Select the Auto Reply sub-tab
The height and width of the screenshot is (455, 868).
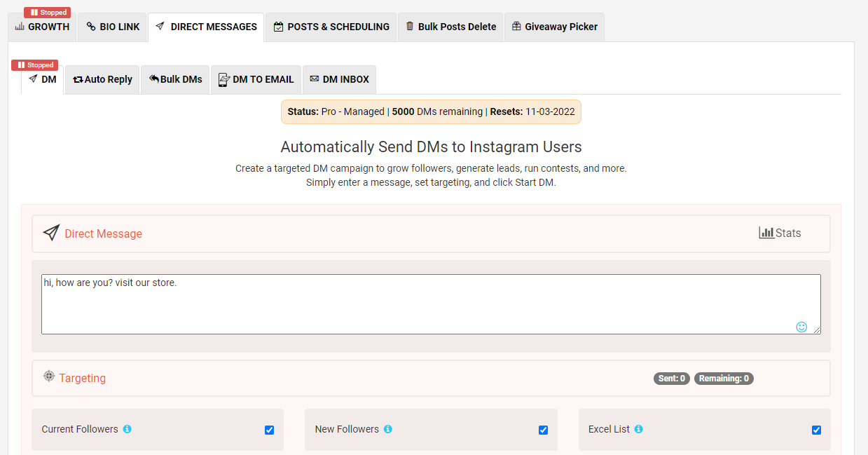tap(102, 79)
